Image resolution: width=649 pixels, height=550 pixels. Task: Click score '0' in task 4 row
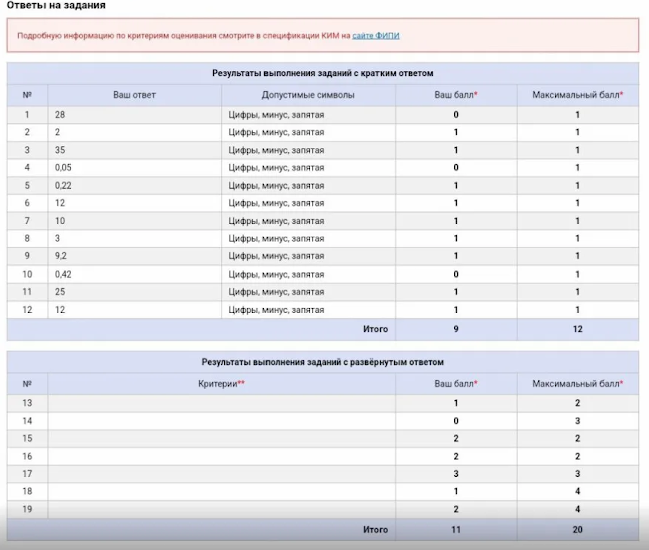click(x=456, y=168)
